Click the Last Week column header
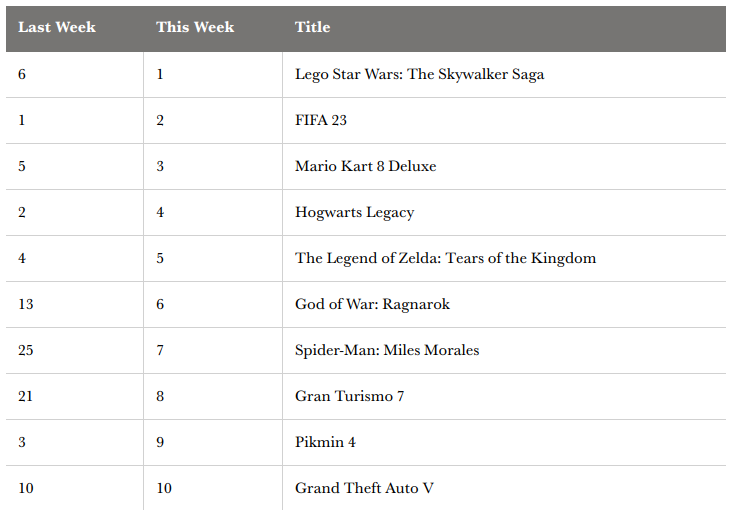Screen dimensions: 733x510 coord(57,27)
